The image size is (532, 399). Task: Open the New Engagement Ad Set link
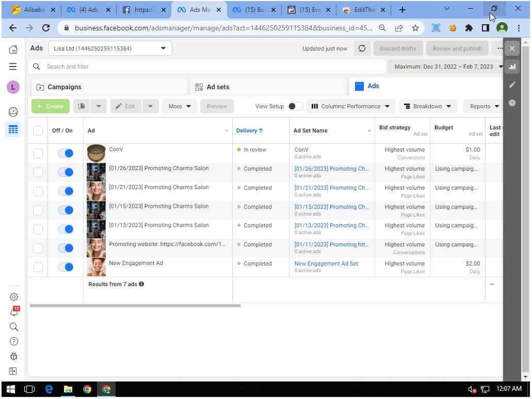tap(326, 263)
